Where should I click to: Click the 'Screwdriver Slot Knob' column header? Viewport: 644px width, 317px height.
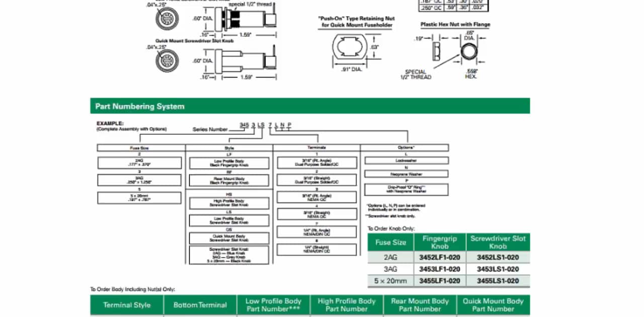[x=498, y=242]
